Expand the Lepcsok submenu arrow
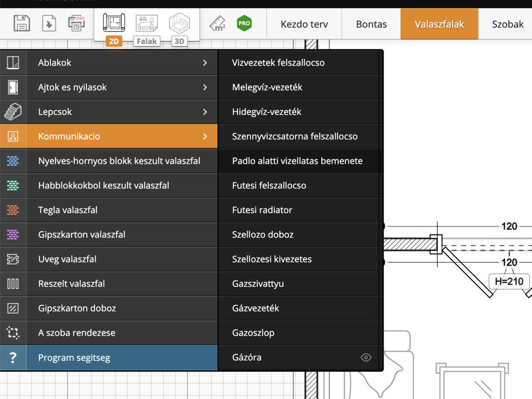Viewport: 532px width, 399px height. (205, 112)
